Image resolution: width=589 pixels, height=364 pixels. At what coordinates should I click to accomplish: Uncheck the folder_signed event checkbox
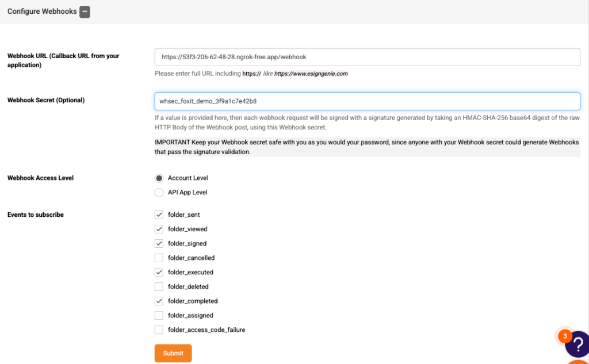point(159,243)
